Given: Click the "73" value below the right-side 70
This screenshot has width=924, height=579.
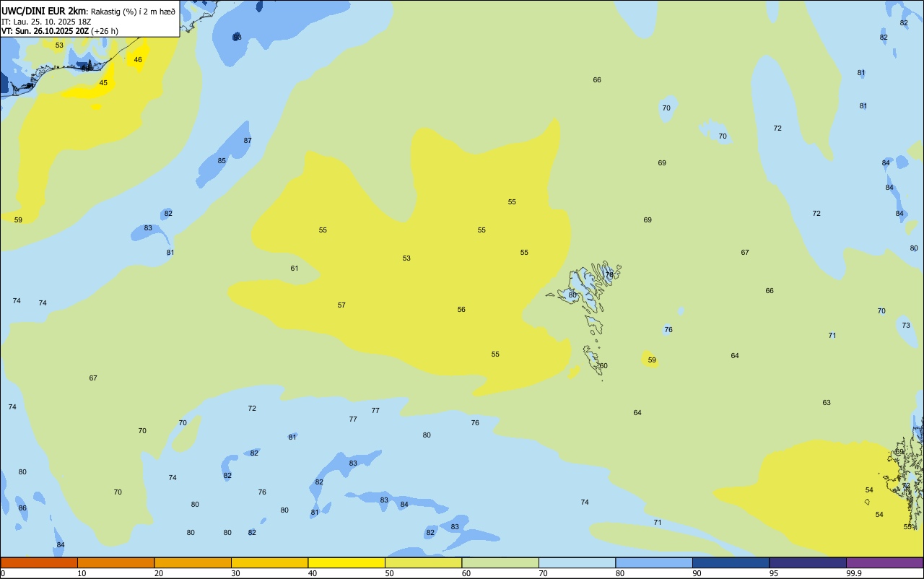Looking at the screenshot, I should pyautogui.click(x=906, y=326).
